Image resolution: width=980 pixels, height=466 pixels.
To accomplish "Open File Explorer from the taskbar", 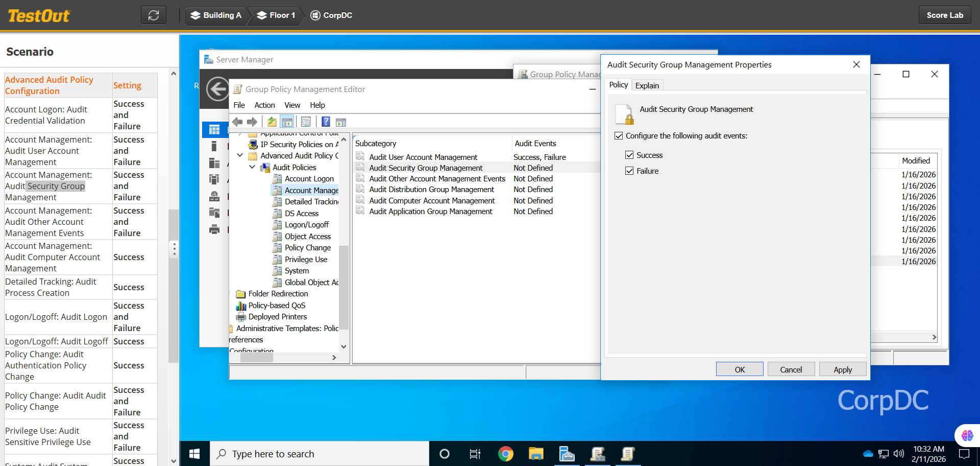I will click(536, 454).
